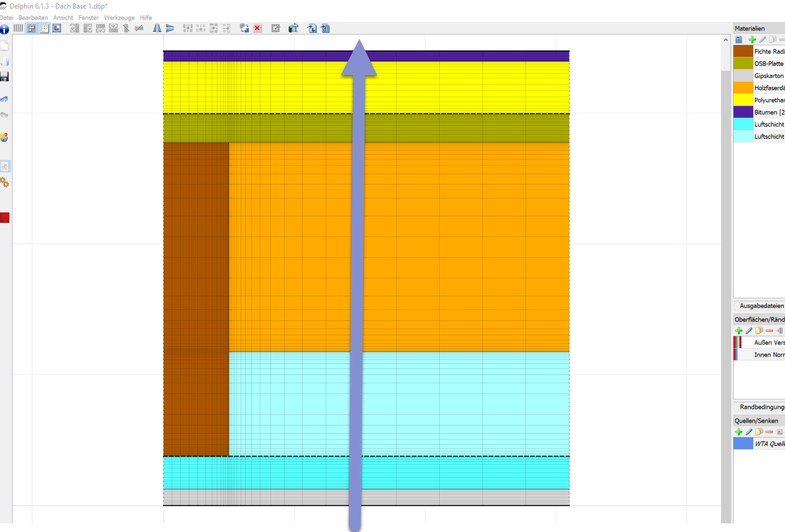This screenshot has width=785, height=532.
Task: Click the orange gears settings sidebar icon
Action: [x=5, y=182]
